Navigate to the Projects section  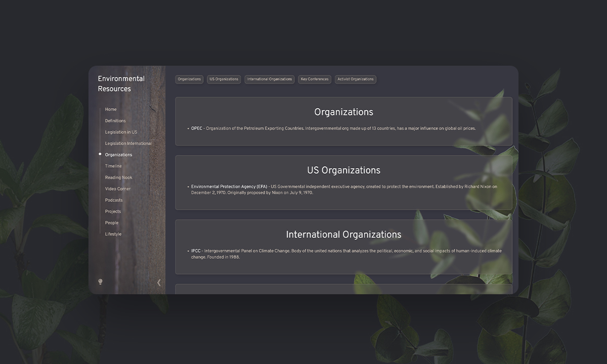point(112,211)
